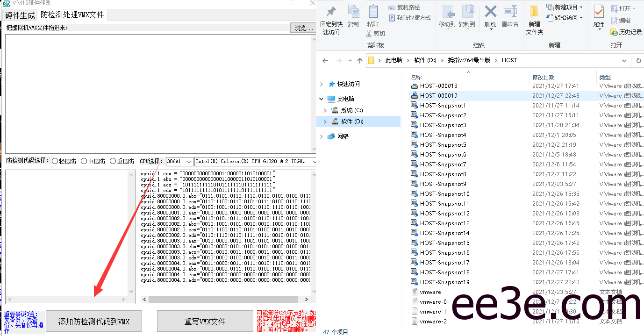Click the 重写VMX文件 button

pos(205,321)
